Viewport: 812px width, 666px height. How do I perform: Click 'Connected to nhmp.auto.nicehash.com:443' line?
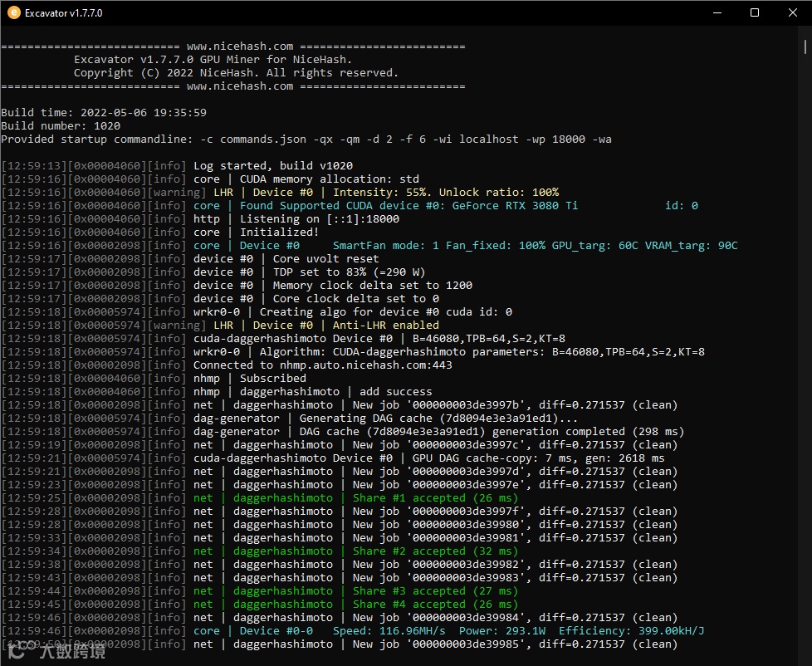click(x=227, y=365)
